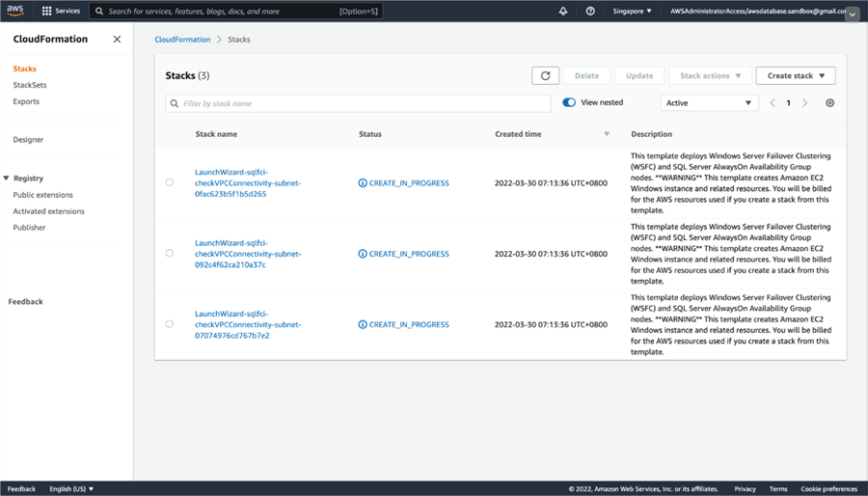This screenshot has height=496, width=868.
Task: Open the English (US) language selector
Action: pyautogui.click(x=71, y=489)
